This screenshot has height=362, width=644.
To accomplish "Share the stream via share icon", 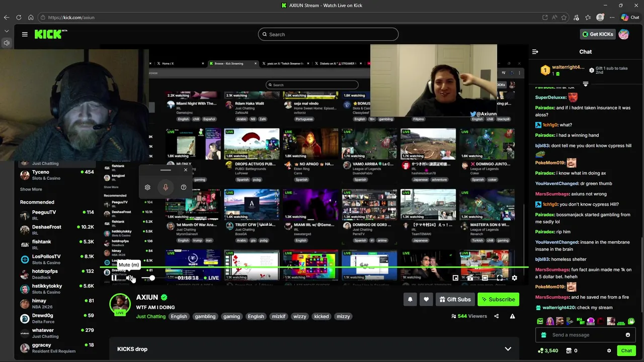I will click(x=496, y=316).
